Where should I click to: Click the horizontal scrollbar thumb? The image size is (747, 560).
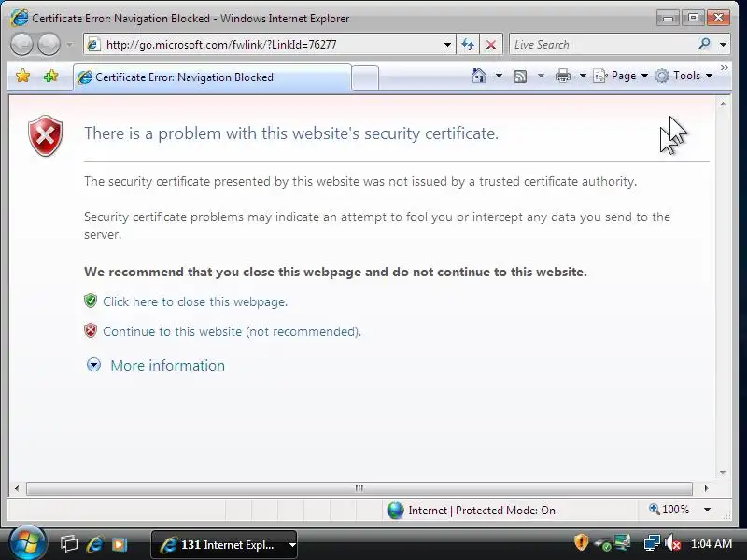pos(359,488)
